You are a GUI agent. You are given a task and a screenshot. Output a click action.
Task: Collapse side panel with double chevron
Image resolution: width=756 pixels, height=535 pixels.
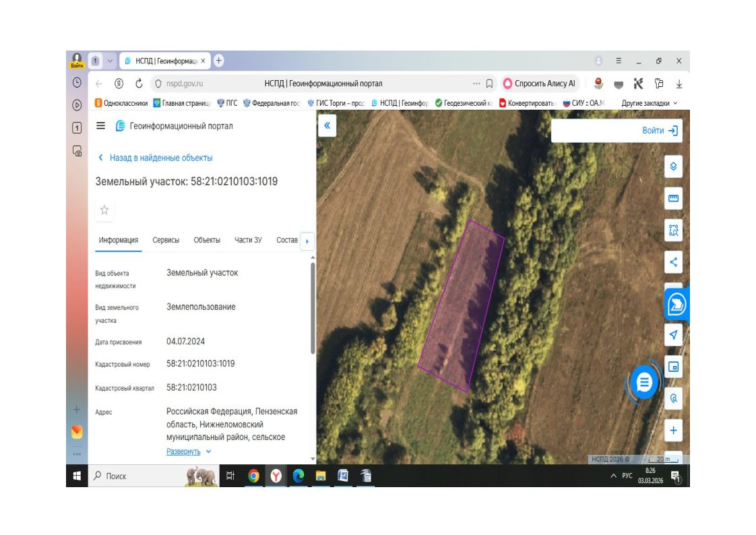[327, 126]
